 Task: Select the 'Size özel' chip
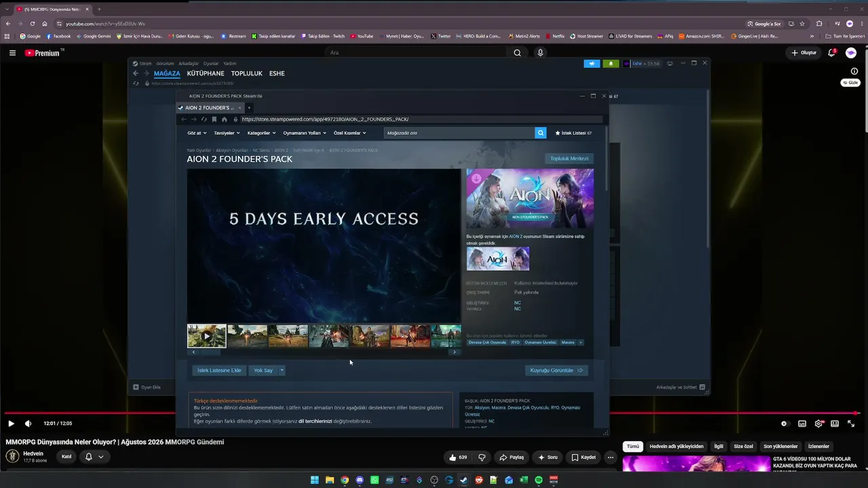[x=743, y=447]
